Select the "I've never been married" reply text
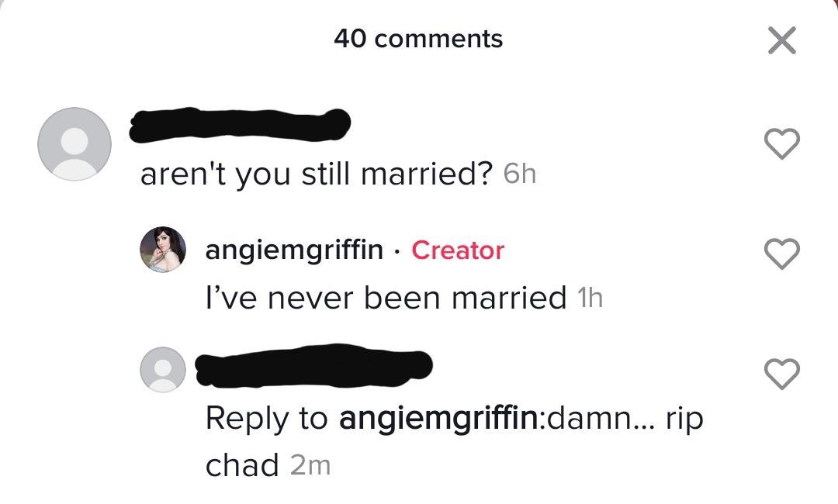Viewport: 838px width, 504px height. coord(386,298)
